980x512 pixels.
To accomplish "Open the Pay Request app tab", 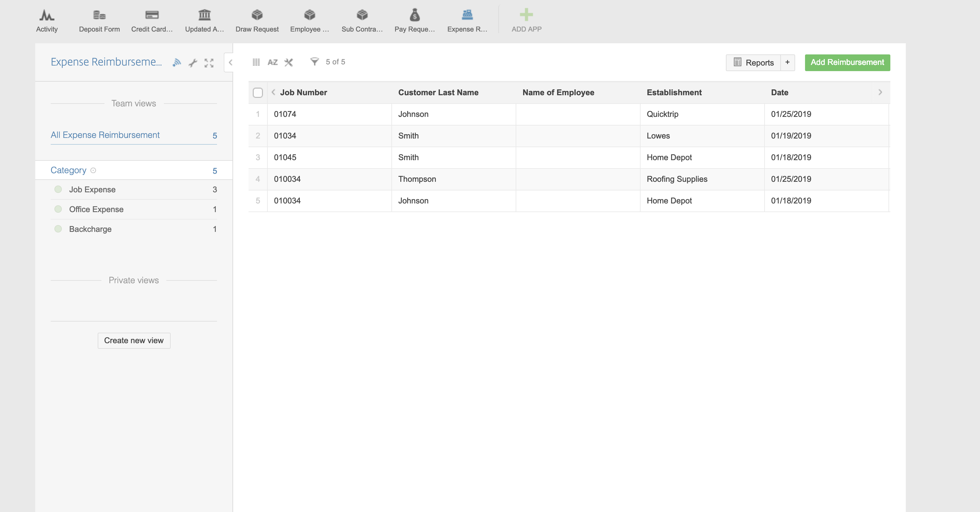I will 414,20.
